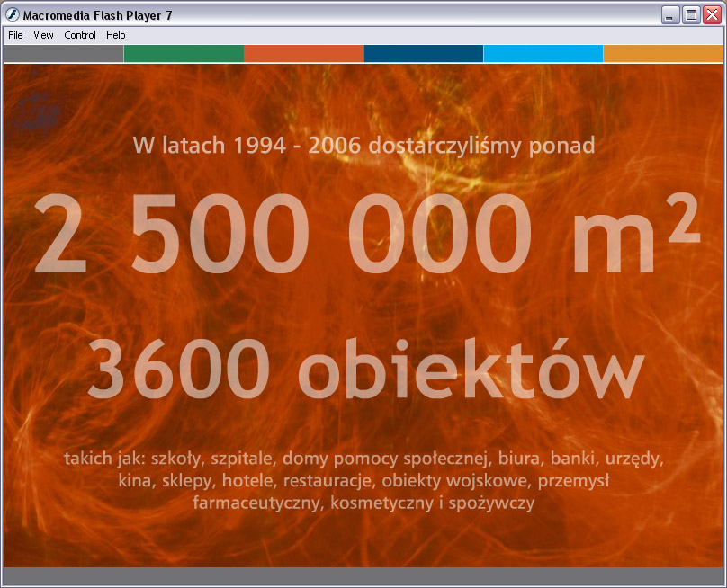
Task: Maximize the Flash Player window
Action: pos(691,15)
